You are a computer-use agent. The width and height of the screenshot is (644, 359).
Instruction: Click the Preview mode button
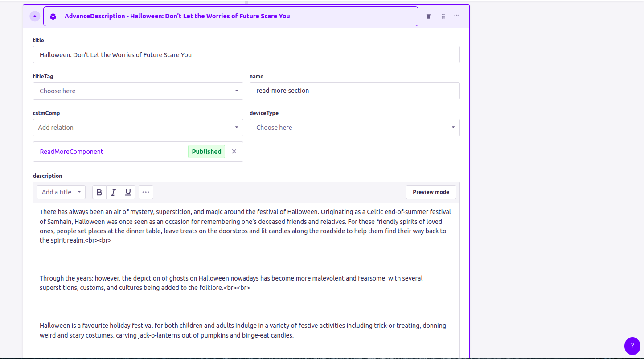431,192
